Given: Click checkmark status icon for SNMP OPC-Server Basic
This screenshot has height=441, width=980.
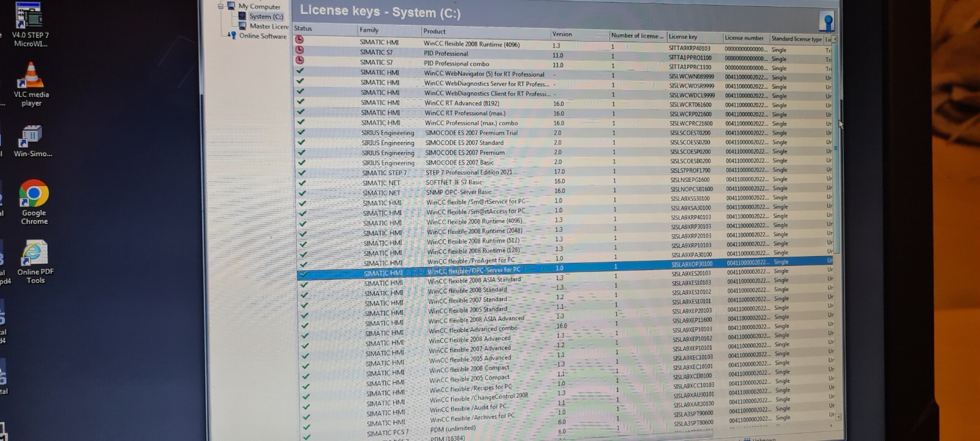Looking at the screenshot, I should pos(301,192).
